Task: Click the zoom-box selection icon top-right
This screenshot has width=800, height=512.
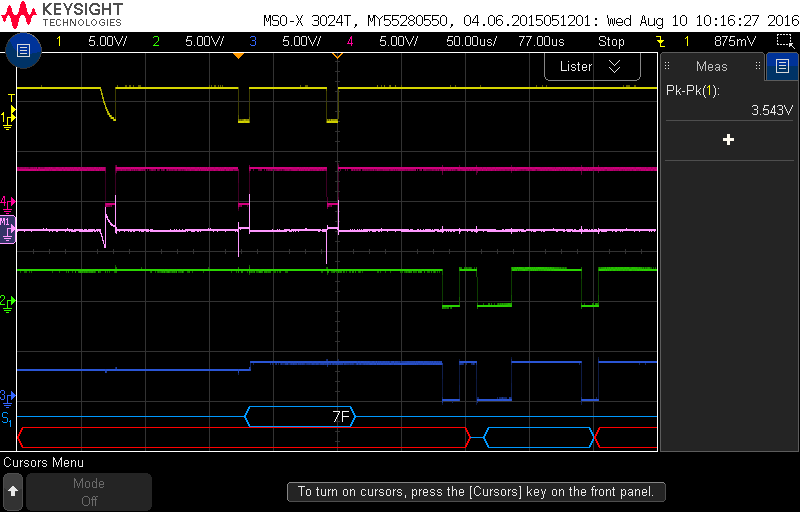Action: [x=783, y=41]
